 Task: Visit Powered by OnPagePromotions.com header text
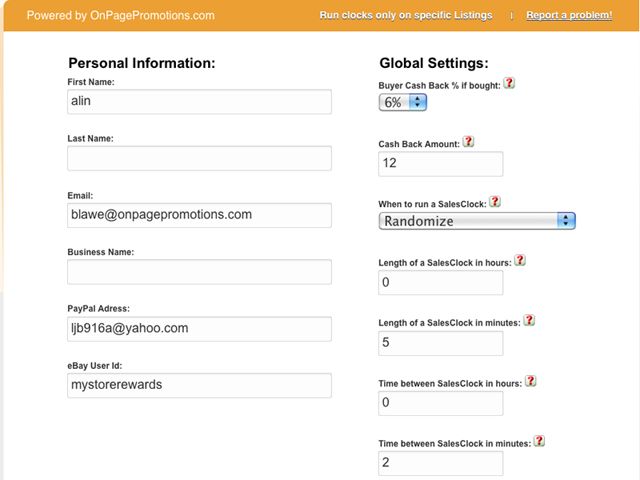[x=120, y=16]
